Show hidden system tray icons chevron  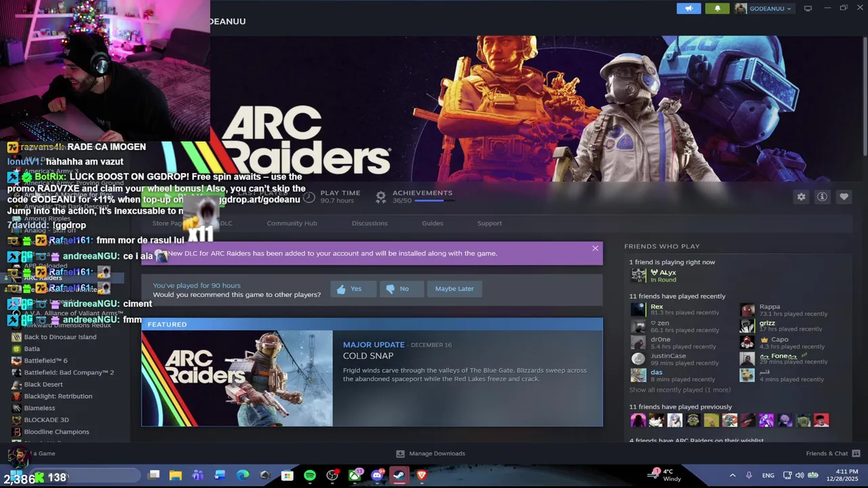point(732,476)
